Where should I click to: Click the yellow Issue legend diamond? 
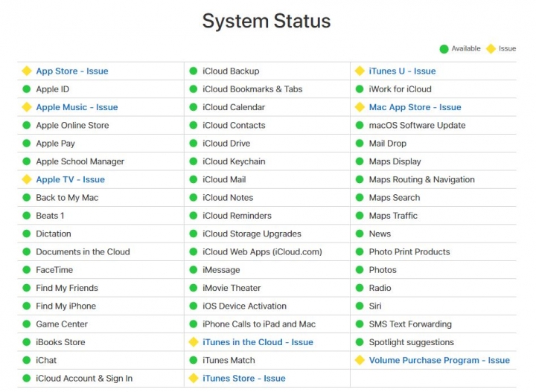click(491, 49)
